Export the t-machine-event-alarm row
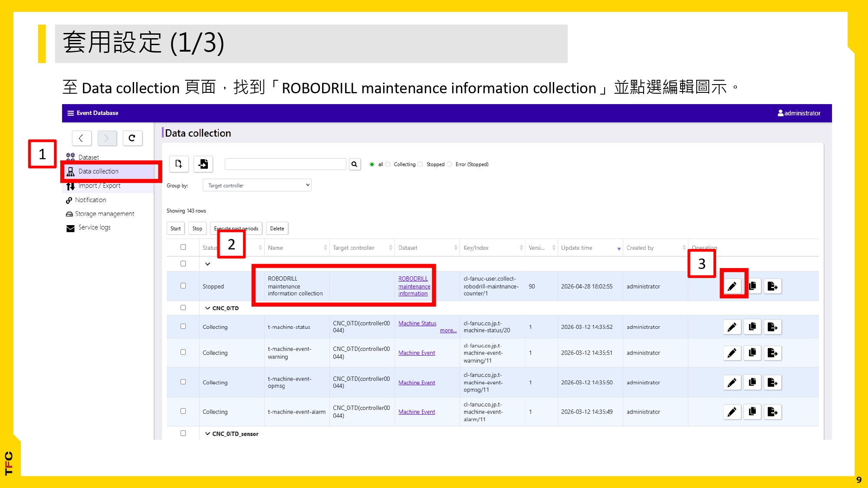The height and width of the screenshot is (488, 868). [773, 412]
